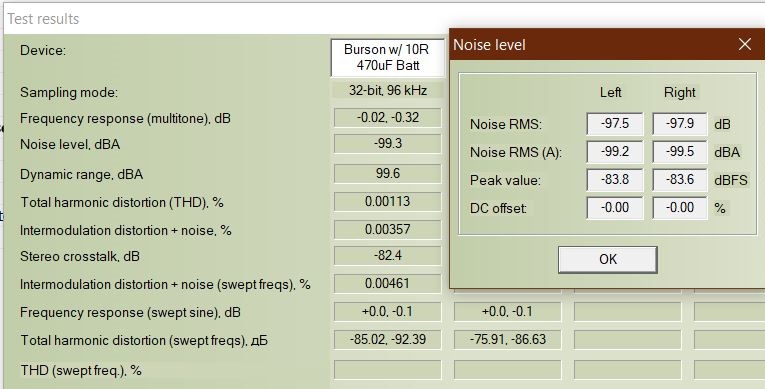Click the Intermodulation distortion value 0.00357
The height and width of the screenshot is (389, 765).
tap(387, 229)
